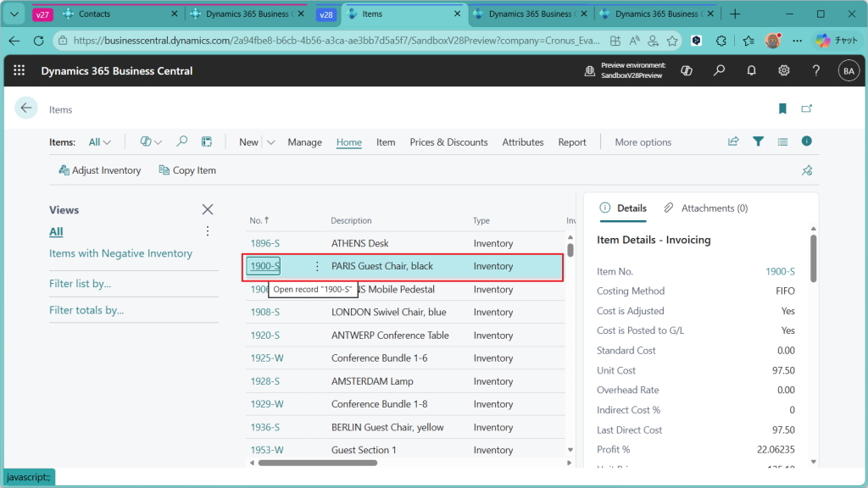The image size is (868, 488).
Task: Open the Copilot dropdown in the Items toolbar
Action: coord(151,142)
